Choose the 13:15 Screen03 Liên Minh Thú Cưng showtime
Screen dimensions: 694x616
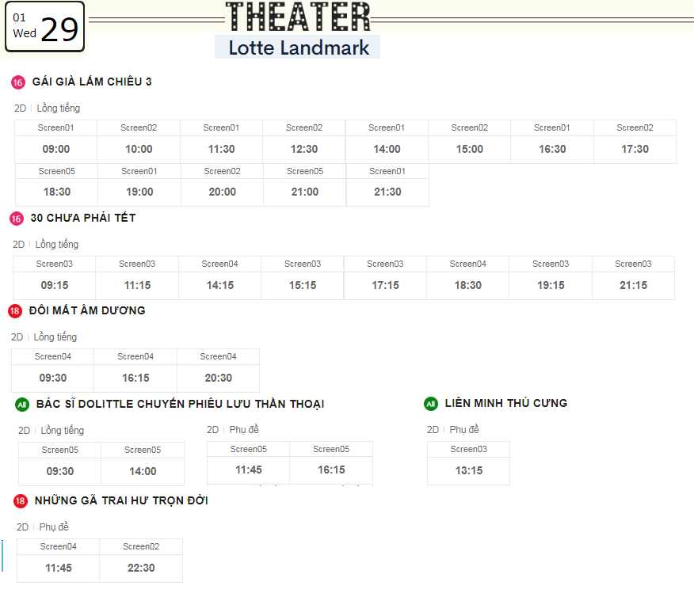click(469, 463)
